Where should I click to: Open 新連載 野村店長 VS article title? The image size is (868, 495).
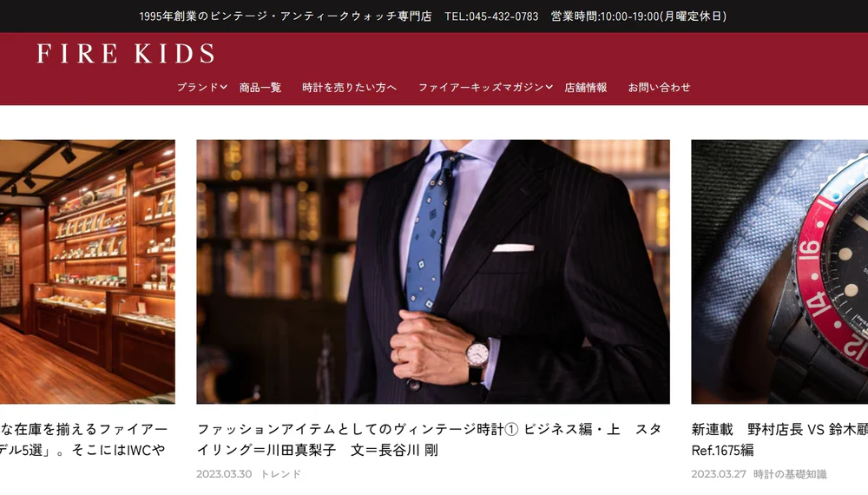pos(779,439)
